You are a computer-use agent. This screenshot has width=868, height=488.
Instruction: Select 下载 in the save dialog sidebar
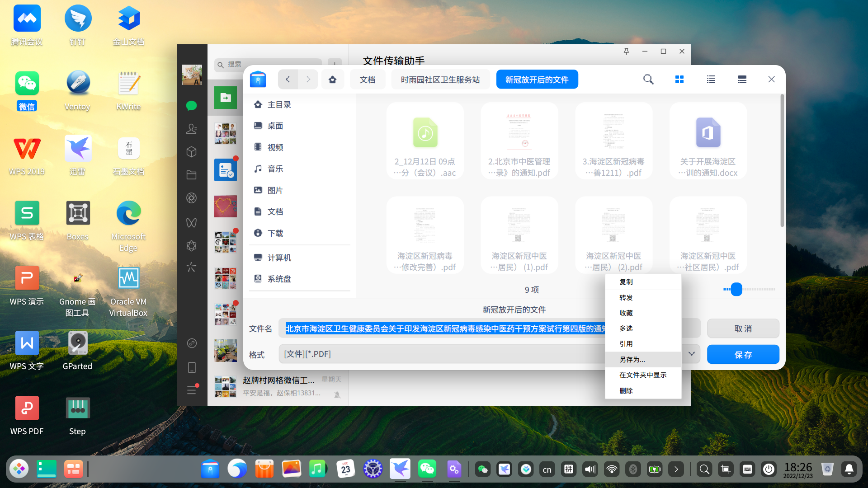276,233
